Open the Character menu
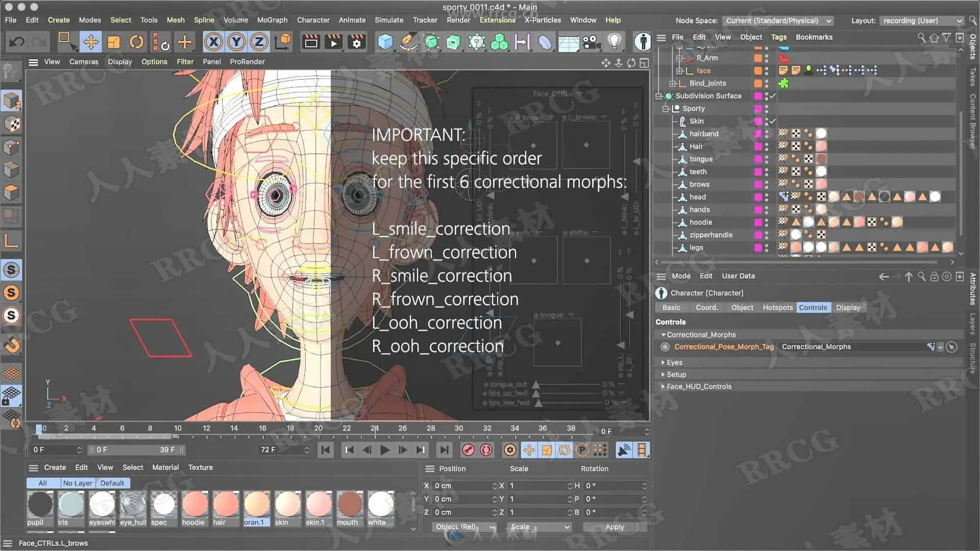This screenshot has height=551, width=980. pyautogui.click(x=313, y=20)
